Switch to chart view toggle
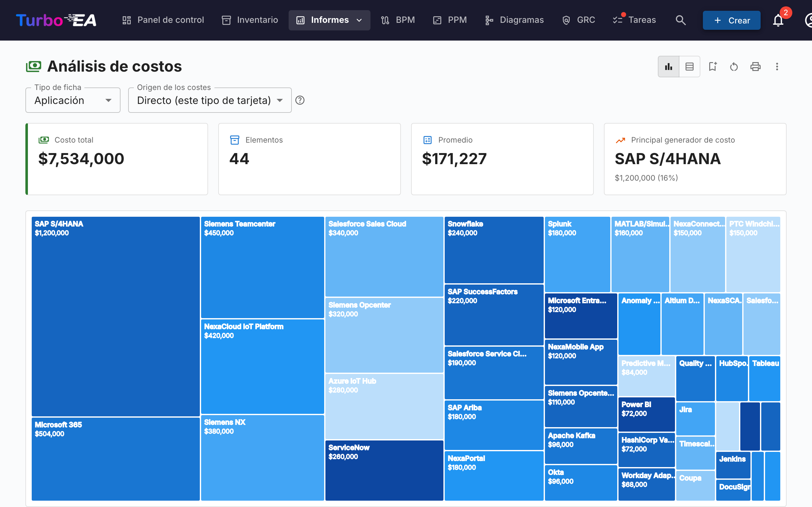The image size is (812, 507). click(x=669, y=67)
